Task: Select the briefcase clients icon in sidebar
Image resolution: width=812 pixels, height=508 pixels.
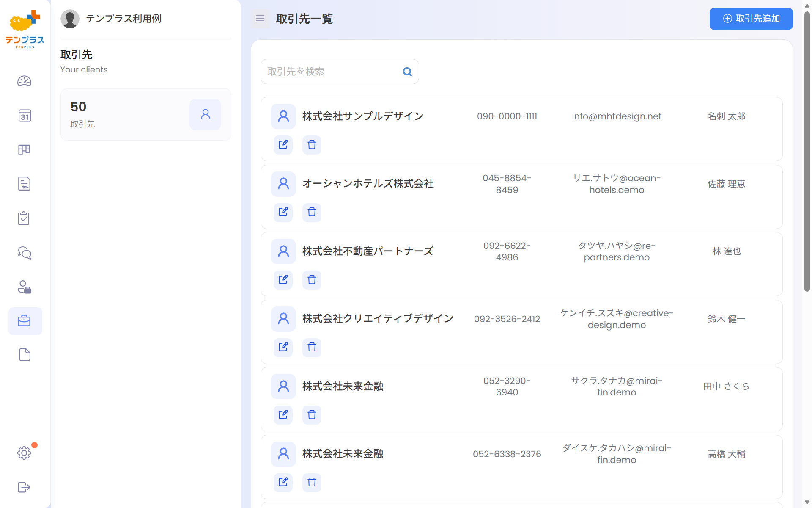Action: pos(25,321)
